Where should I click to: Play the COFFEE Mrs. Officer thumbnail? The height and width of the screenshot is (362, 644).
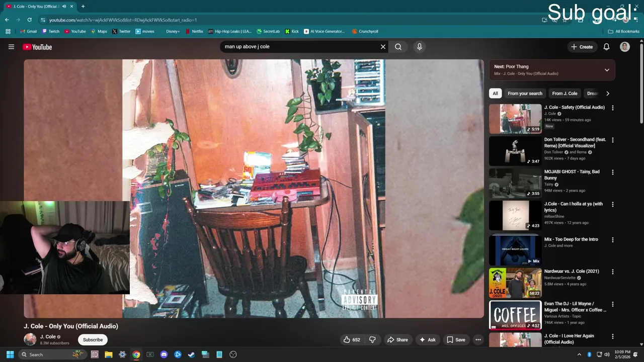[515, 315]
